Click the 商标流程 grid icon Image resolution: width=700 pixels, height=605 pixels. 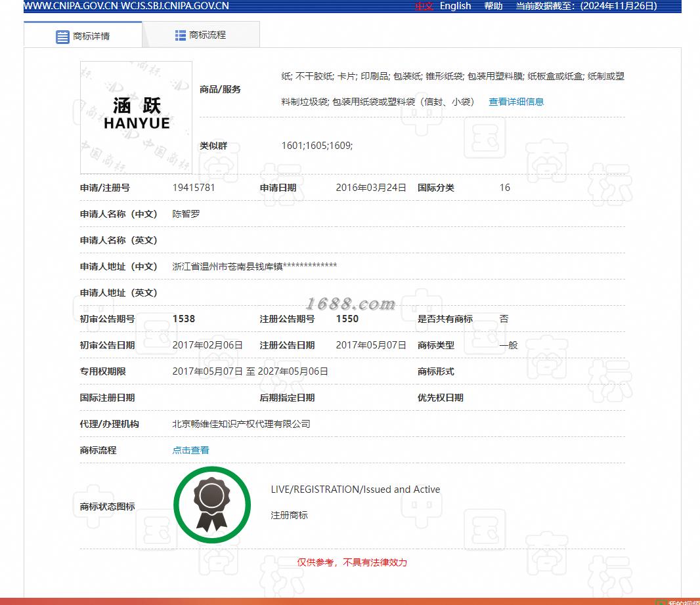click(181, 35)
